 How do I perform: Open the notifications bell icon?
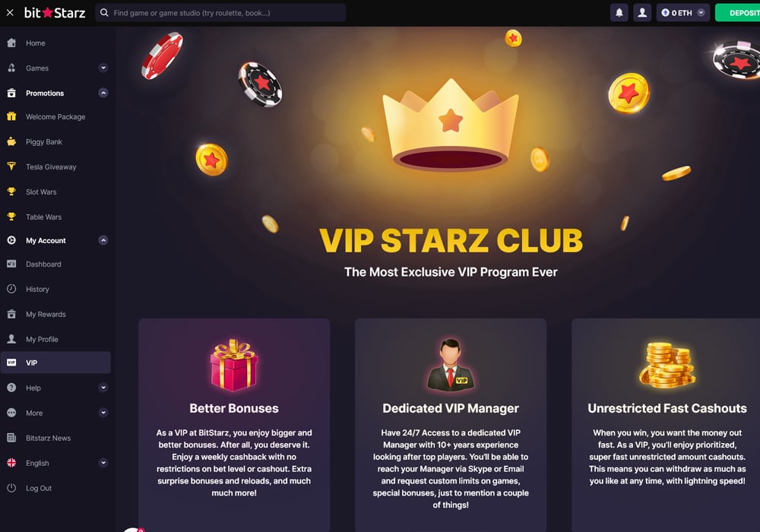click(x=619, y=13)
